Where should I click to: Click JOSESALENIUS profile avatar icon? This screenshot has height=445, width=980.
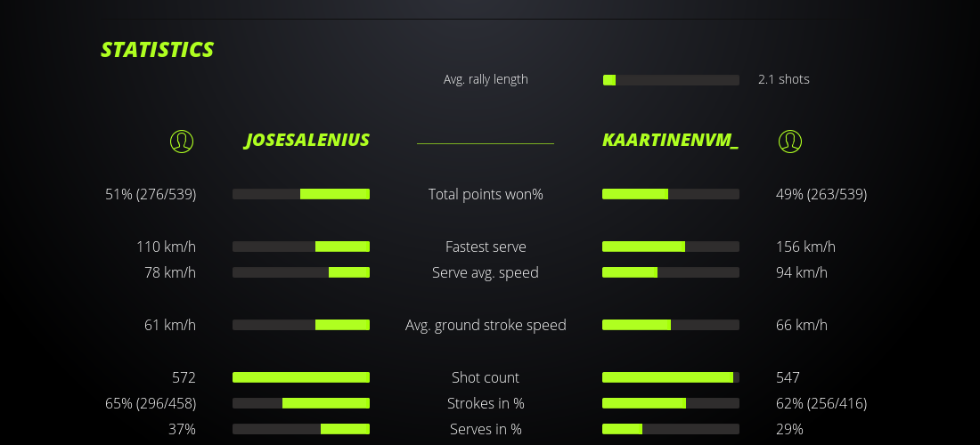[182, 141]
